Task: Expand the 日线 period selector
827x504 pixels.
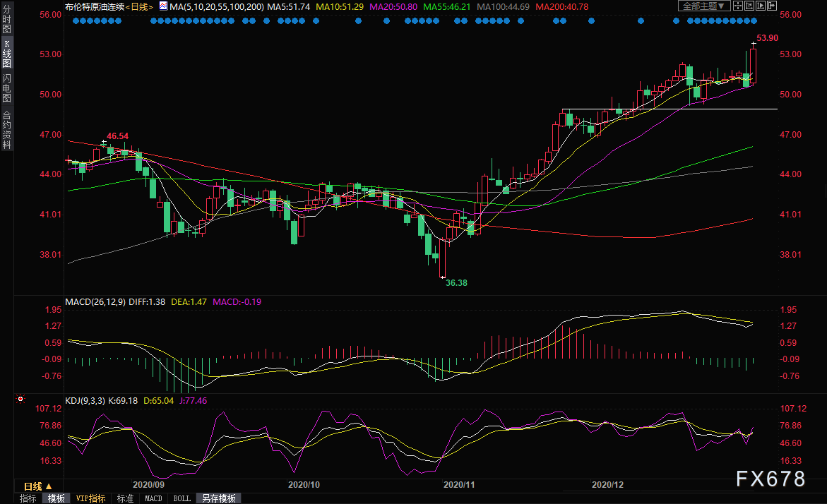Action: coord(37,486)
